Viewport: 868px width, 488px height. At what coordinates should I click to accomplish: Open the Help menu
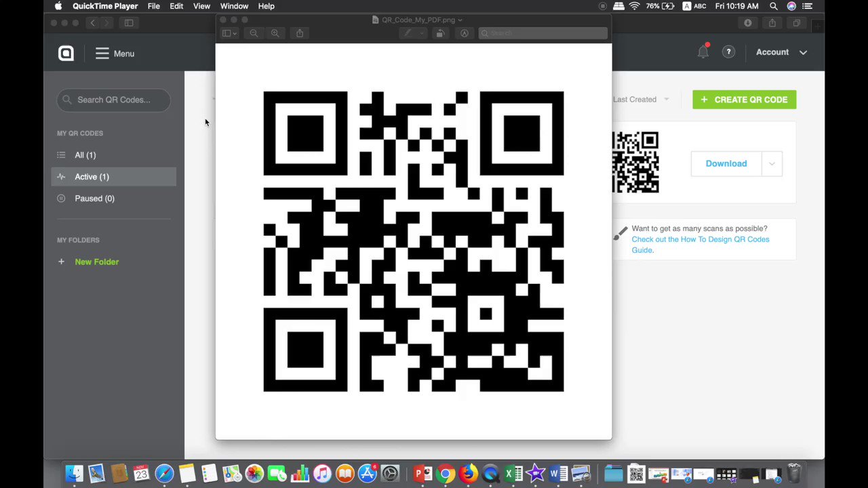266,6
